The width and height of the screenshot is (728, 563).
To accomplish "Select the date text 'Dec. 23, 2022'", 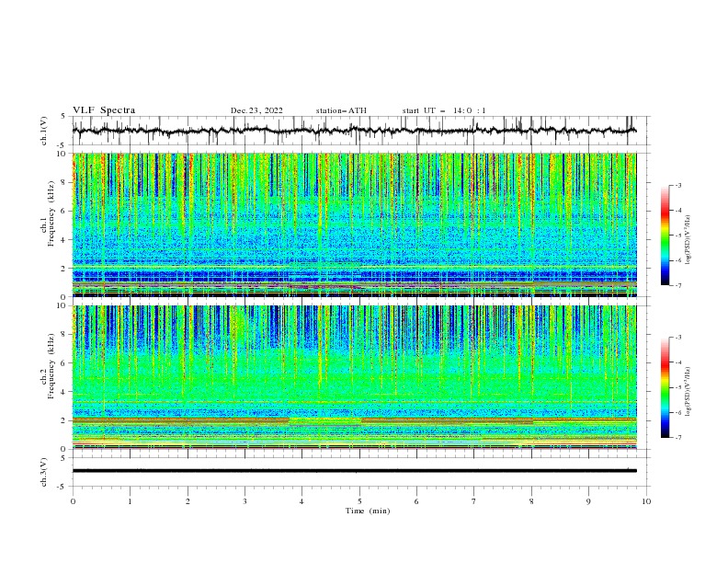I will coord(256,110).
